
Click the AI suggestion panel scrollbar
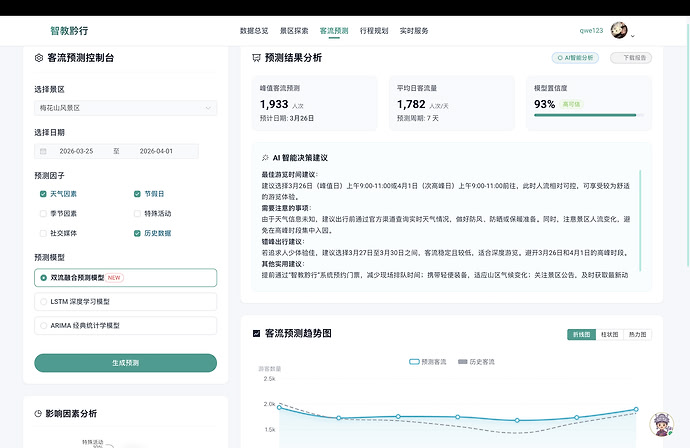[640, 220]
